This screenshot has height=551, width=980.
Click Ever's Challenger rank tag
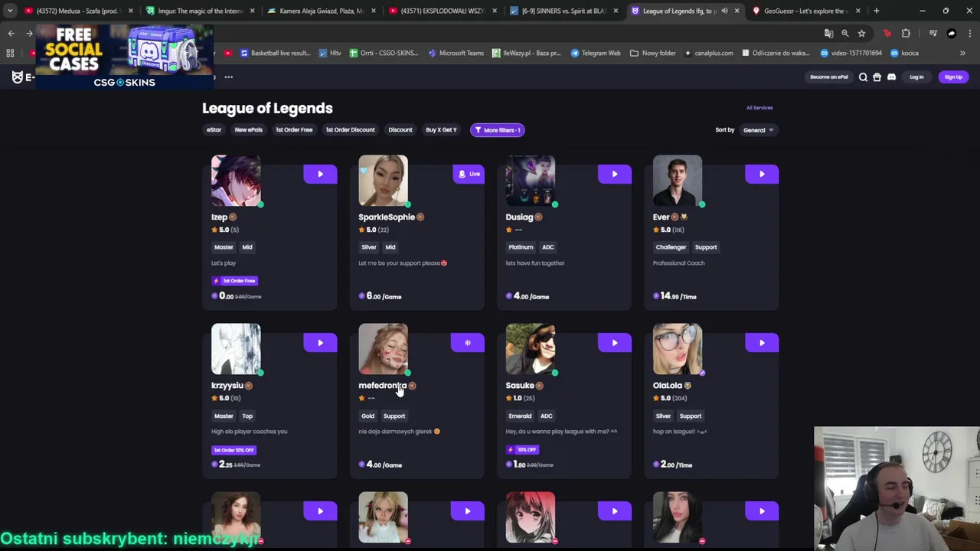tap(671, 247)
